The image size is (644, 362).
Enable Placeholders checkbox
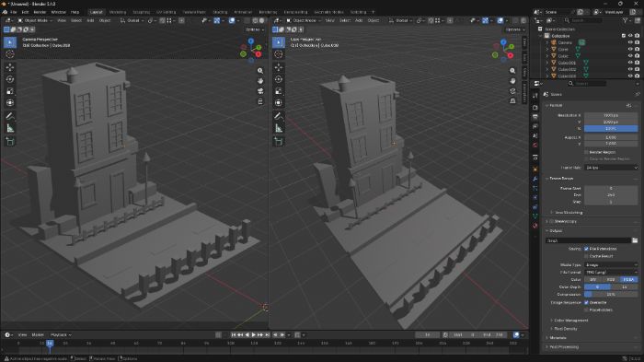click(x=587, y=309)
